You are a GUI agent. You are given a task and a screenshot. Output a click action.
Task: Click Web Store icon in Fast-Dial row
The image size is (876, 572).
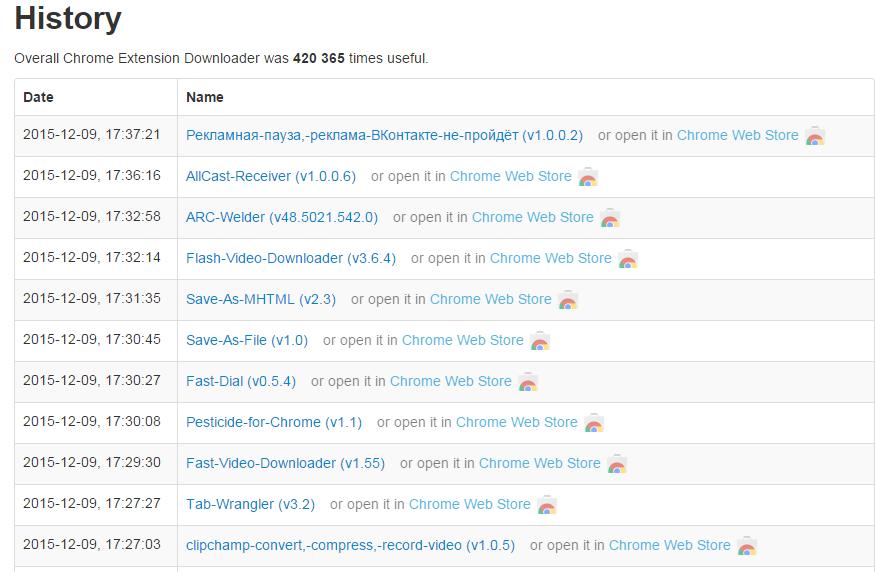pos(528,382)
